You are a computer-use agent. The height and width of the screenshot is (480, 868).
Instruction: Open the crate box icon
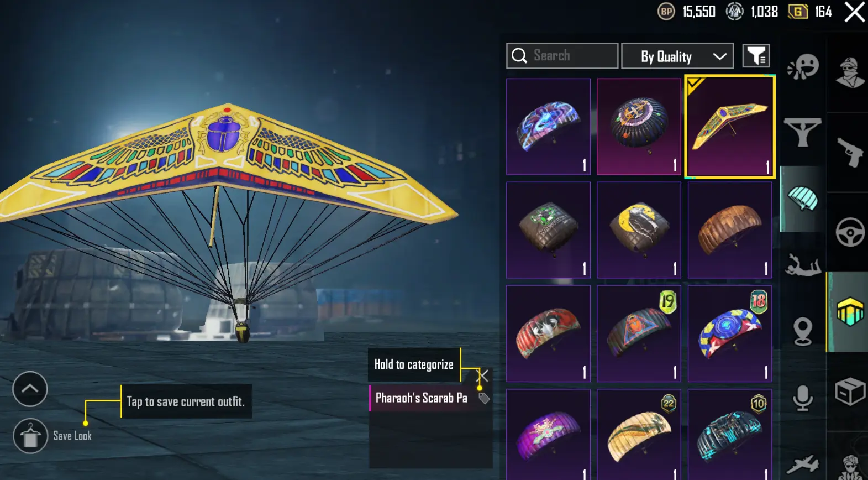click(x=850, y=392)
